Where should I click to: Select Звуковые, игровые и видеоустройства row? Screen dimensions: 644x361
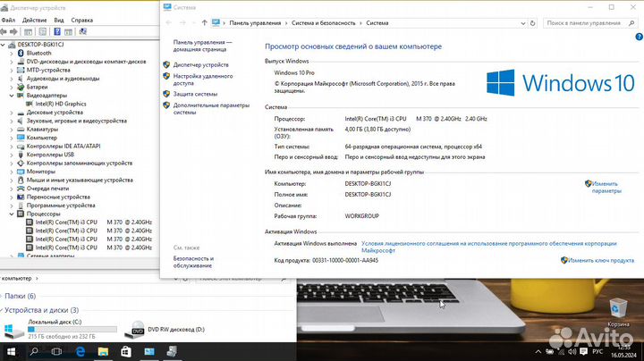(76, 121)
